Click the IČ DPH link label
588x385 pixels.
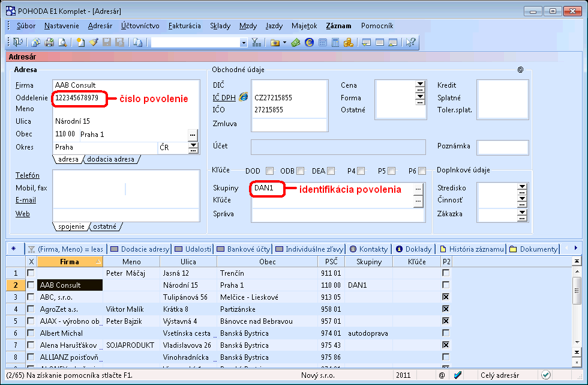click(x=224, y=97)
